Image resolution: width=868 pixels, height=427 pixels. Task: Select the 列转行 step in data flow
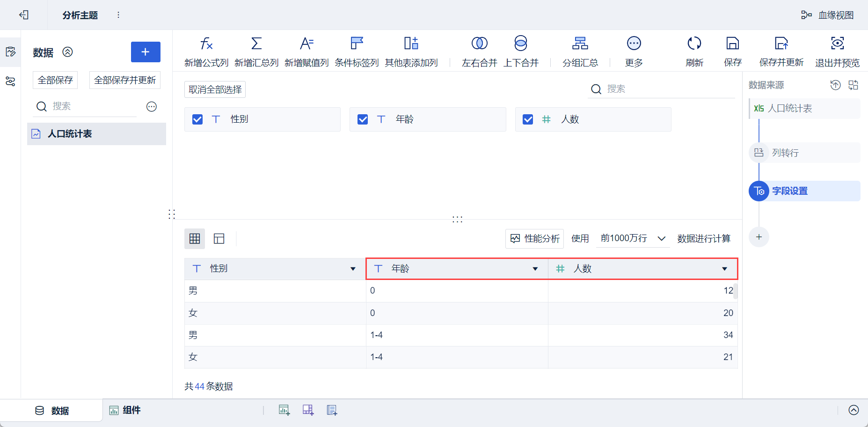[785, 153]
